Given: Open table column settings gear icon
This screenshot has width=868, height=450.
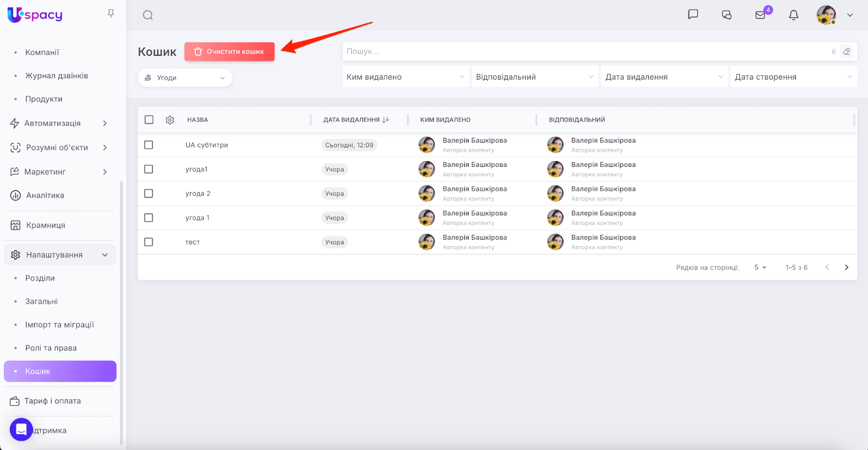Looking at the screenshot, I should point(170,120).
